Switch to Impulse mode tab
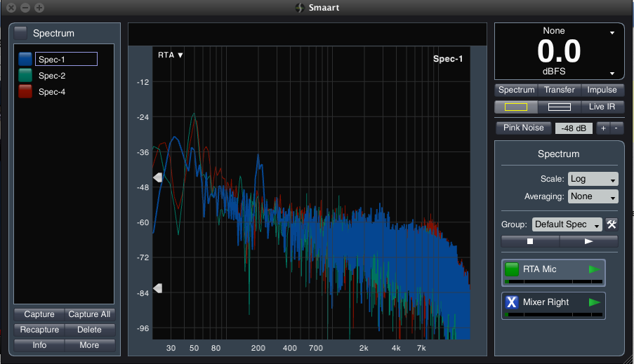This screenshot has height=364, width=634. pos(602,90)
